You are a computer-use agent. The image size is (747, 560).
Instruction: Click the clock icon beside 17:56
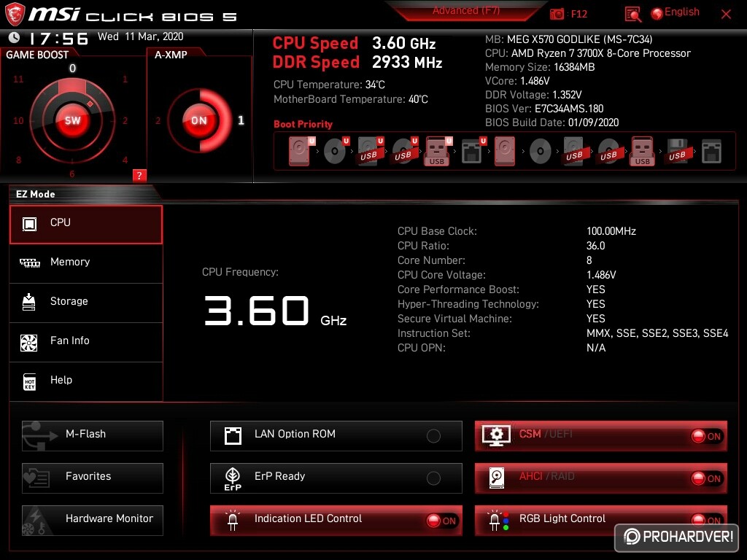pos(15,37)
